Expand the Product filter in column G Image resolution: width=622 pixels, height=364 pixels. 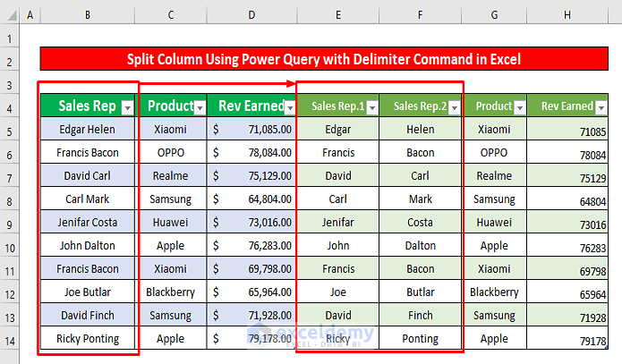[518, 107]
